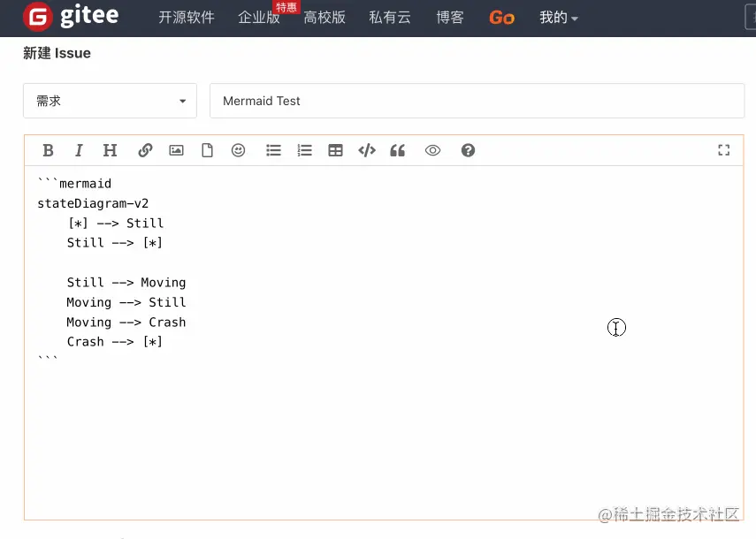Attach a file using the document icon
The width and height of the screenshot is (756, 539).
(207, 150)
